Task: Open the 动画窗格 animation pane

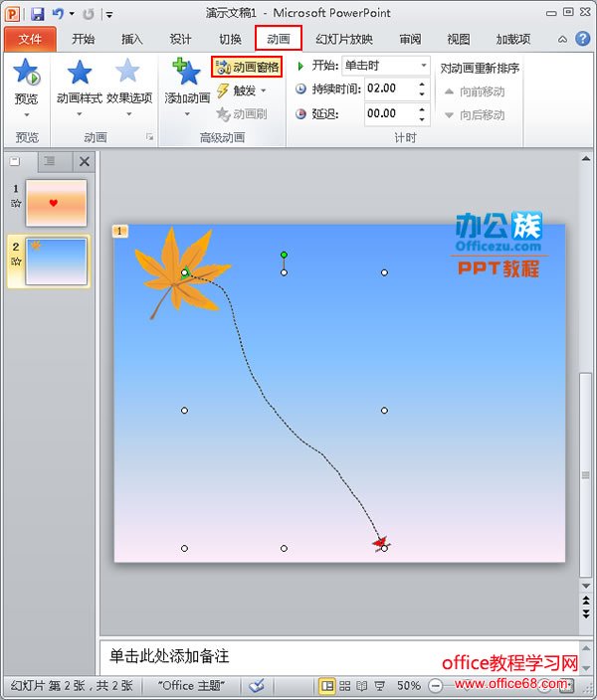Action: click(247, 67)
